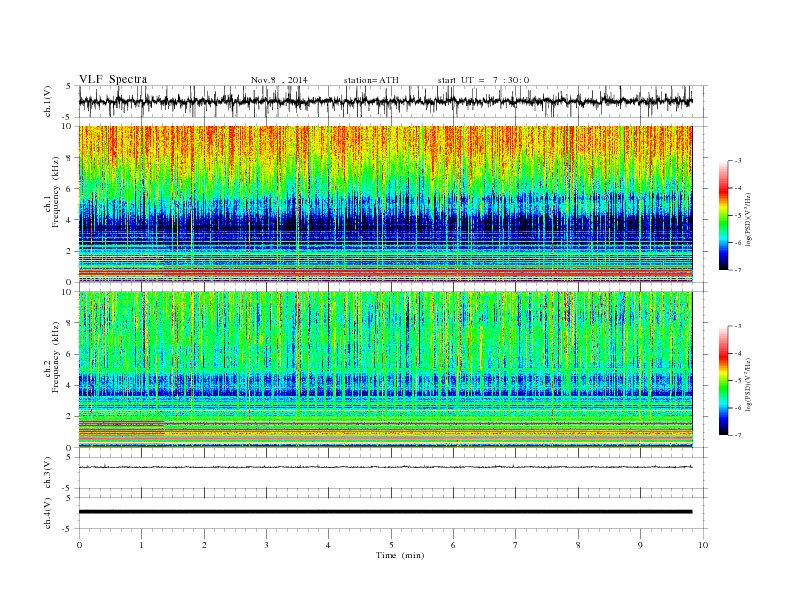Click the ch.1 "Frequency (kHz)" axis label
Viewport: 792px width, 612px height.
[56, 192]
